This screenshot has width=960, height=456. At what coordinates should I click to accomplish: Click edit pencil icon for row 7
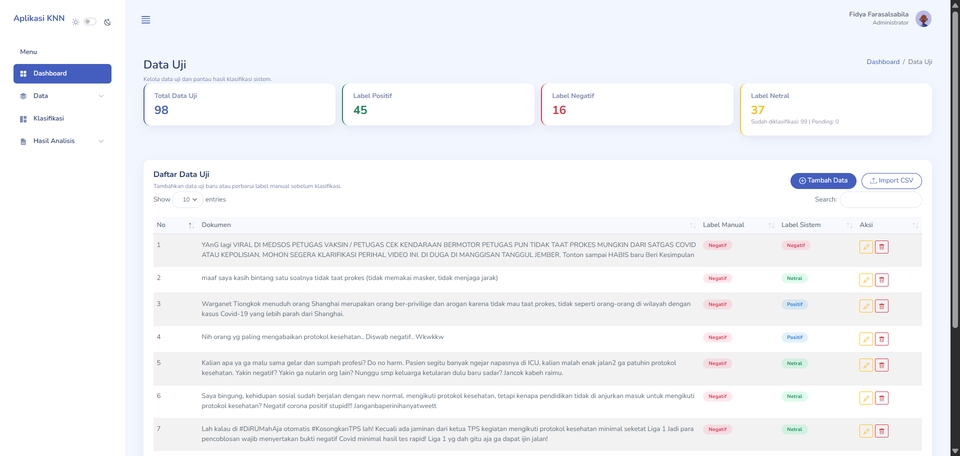pos(866,431)
